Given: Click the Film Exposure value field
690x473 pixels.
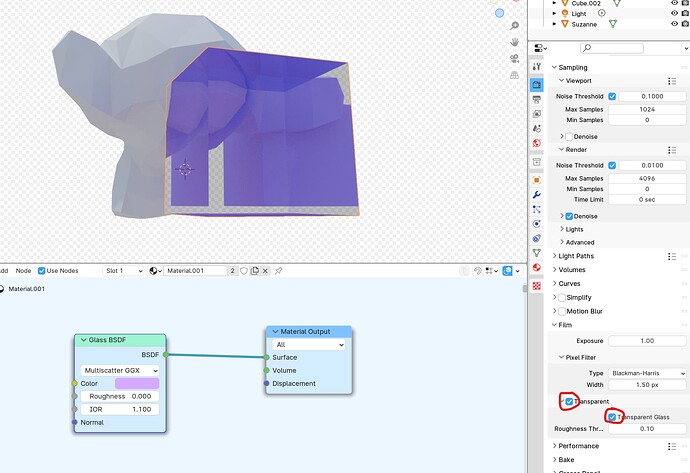Looking at the screenshot, I should pyautogui.click(x=647, y=341).
